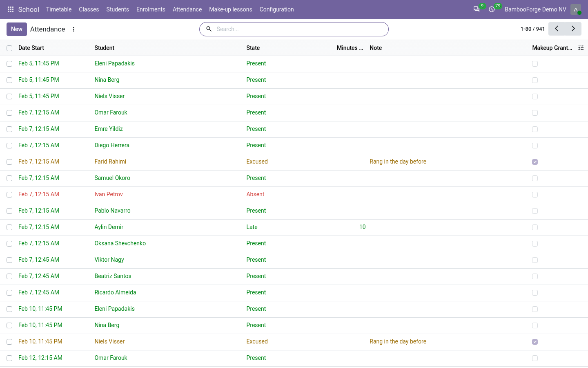Screen dimensions: 588x368
Task: Focus the Search input field
Action: (300, 29)
